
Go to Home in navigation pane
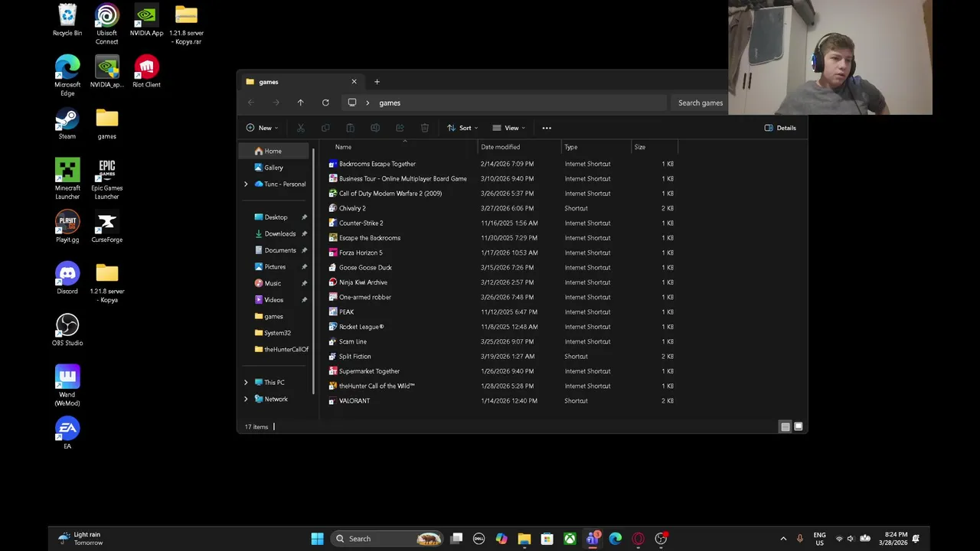coord(275,151)
